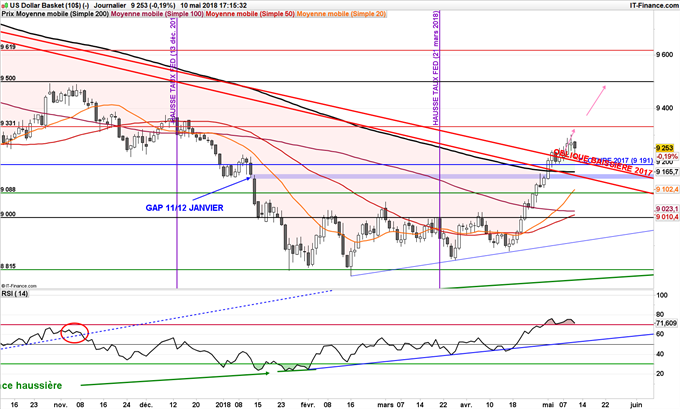This screenshot has height=409, width=680.
Task: Click the juin label on the date axis
Action: 636,405
